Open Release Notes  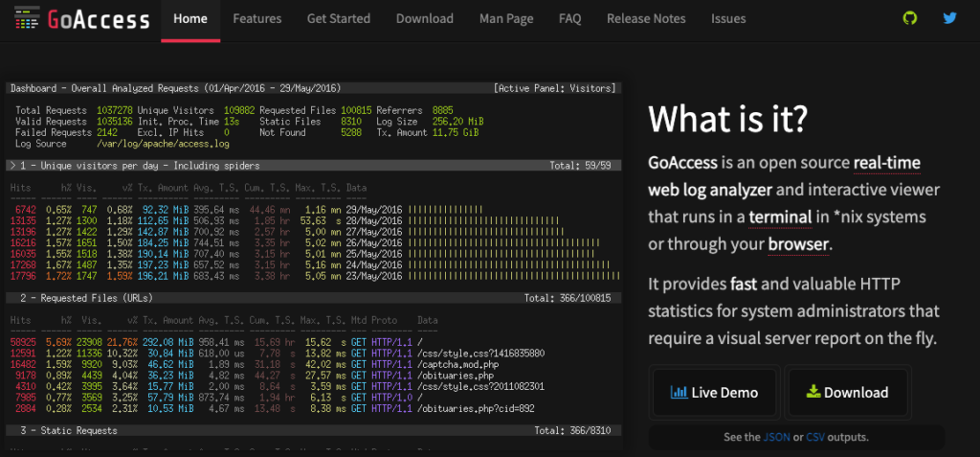(646, 19)
